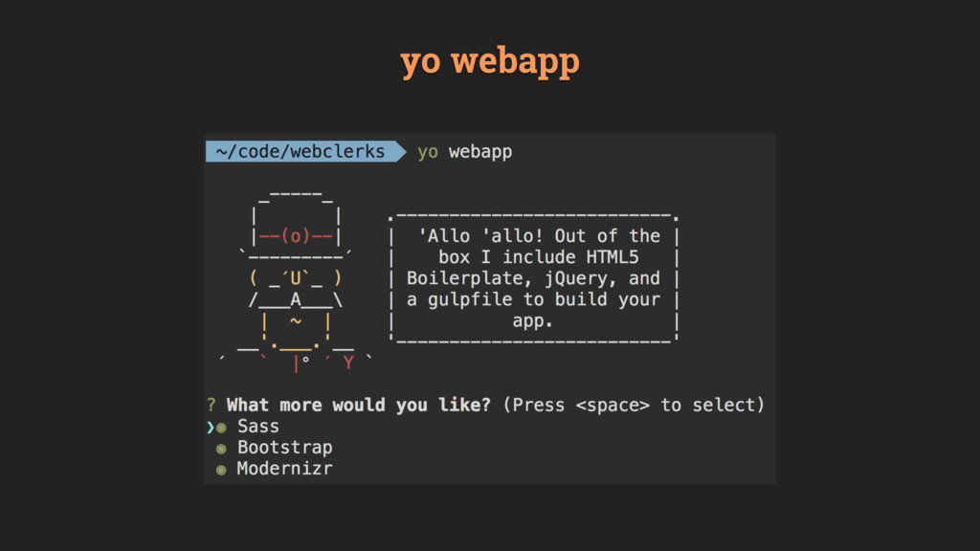Select the Bootstrap list entry text

point(285,448)
